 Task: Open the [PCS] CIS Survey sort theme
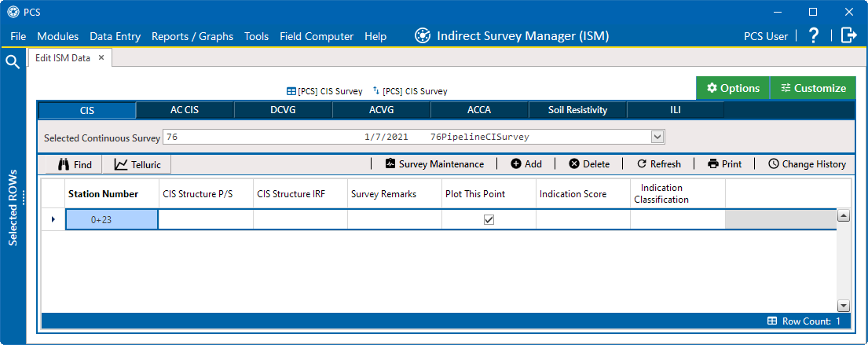pos(409,91)
